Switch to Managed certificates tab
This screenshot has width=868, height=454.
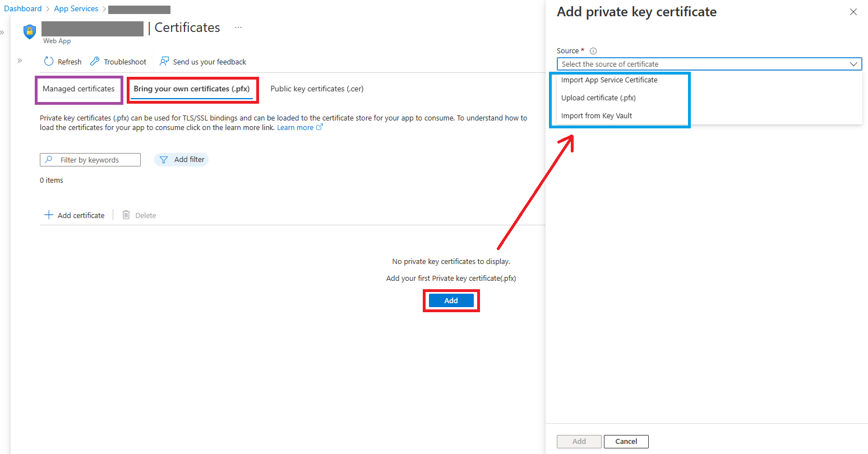79,89
